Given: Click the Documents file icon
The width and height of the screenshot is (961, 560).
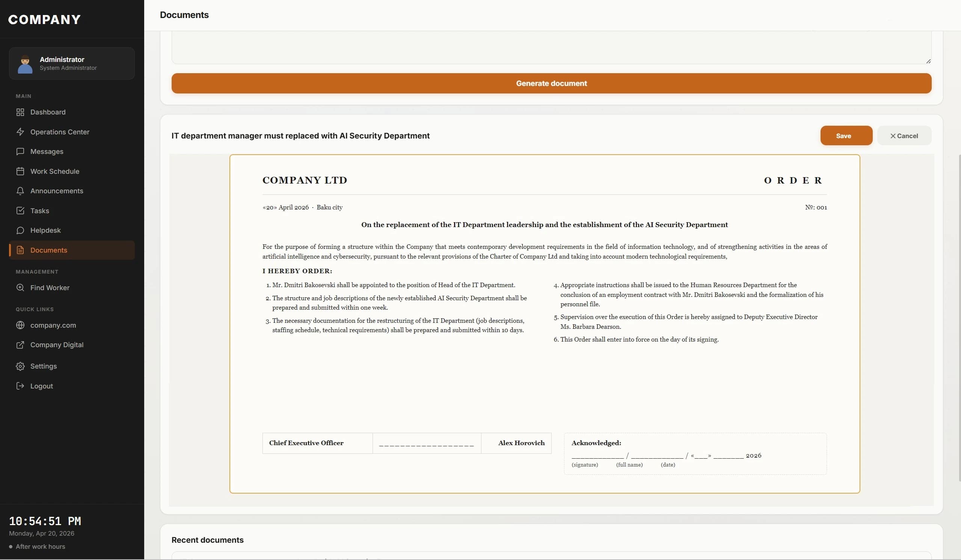Looking at the screenshot, I should 20,250.
